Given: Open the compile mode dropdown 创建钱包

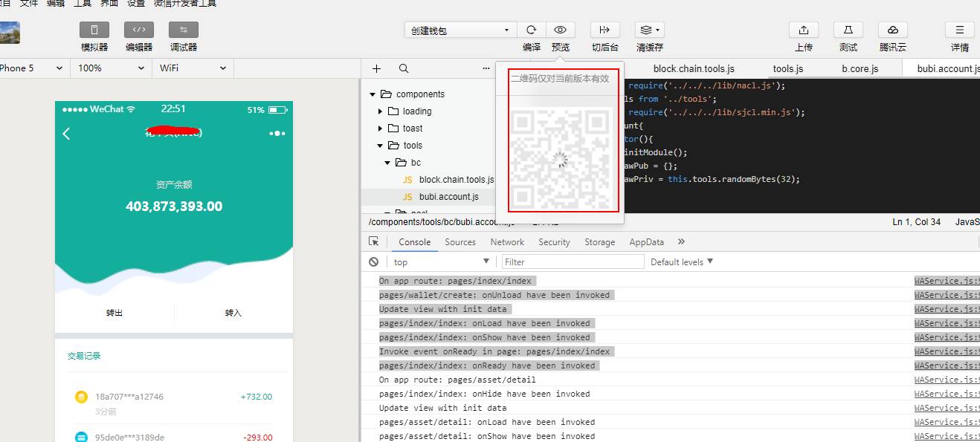Looking at the screenshot, I should [x=460, y=30].
